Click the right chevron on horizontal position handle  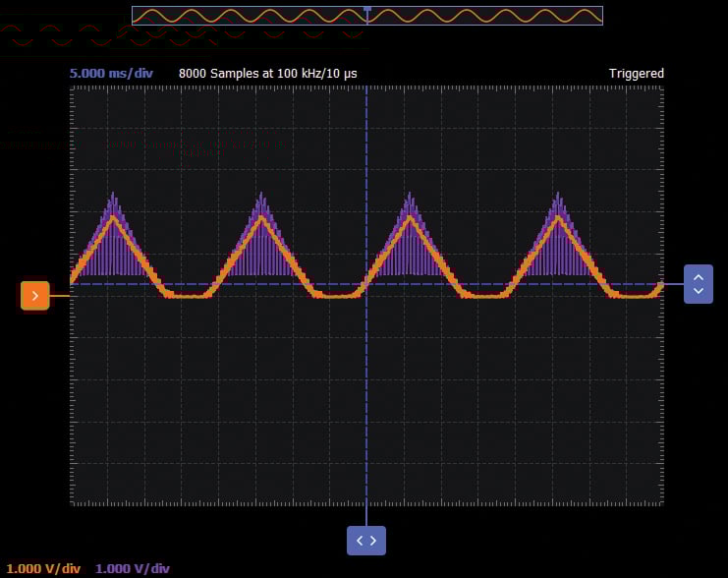tap(373, 541)
